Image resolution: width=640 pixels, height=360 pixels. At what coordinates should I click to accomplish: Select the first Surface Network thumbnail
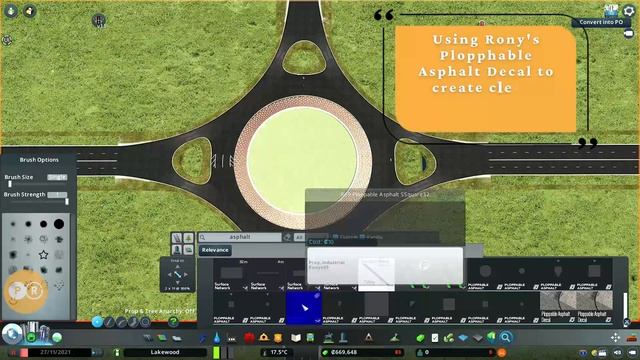tap(231, 275)
